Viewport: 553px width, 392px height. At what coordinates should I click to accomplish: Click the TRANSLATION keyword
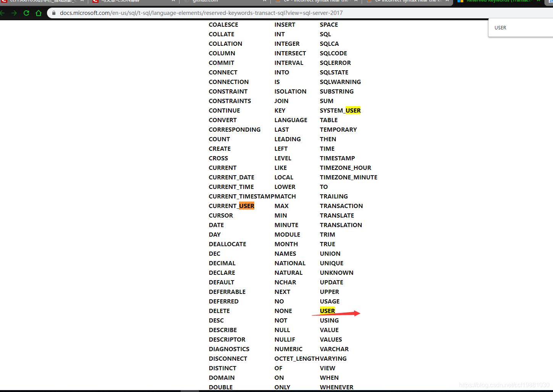click(x=341, y=225)
